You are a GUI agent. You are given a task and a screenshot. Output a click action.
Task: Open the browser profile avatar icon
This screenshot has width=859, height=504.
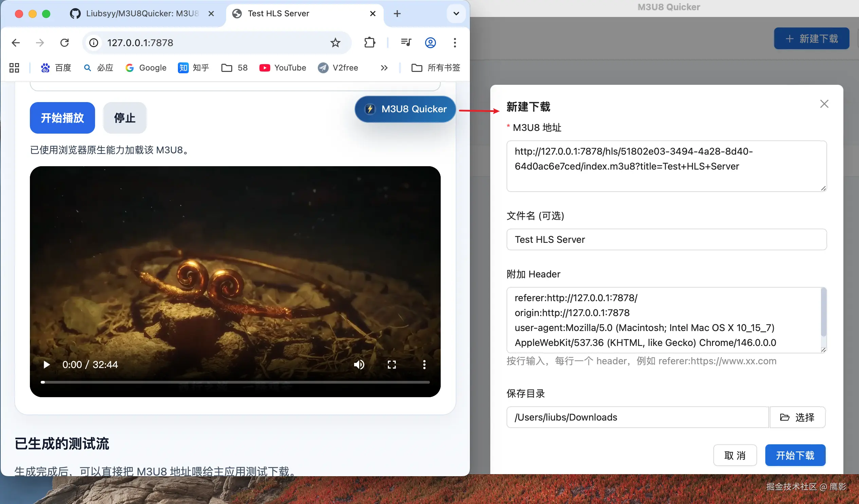point(430,43)
